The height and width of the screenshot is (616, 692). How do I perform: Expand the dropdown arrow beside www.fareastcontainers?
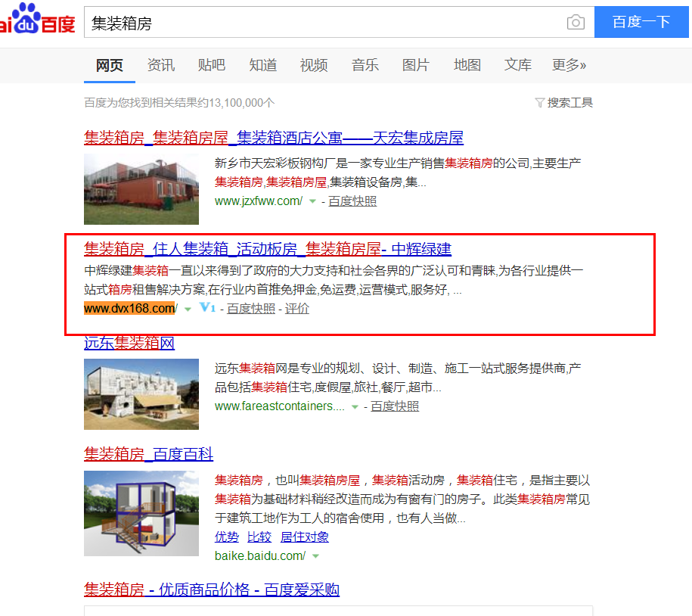coord(355,406)
